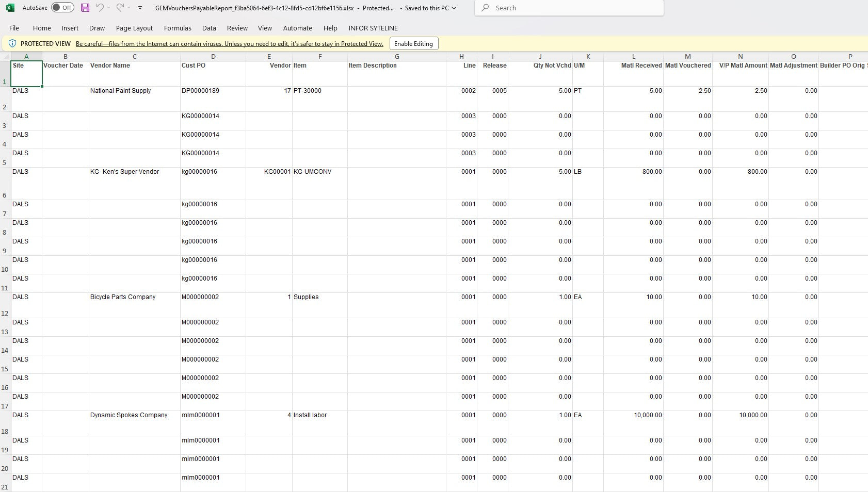Click the Redo arrow icon
The width and height of the screenshot is (868, 492).
point(120,8)
